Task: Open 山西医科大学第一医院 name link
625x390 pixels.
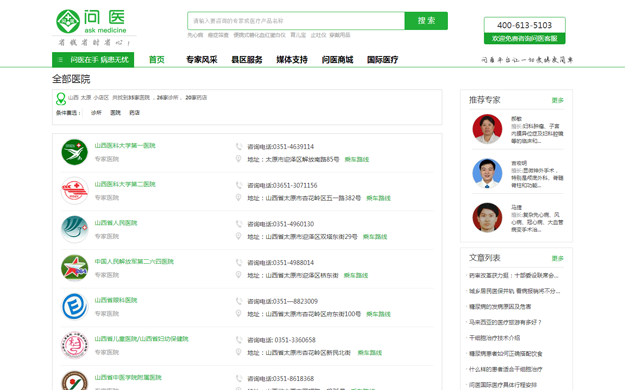Action: coord(125,146)
